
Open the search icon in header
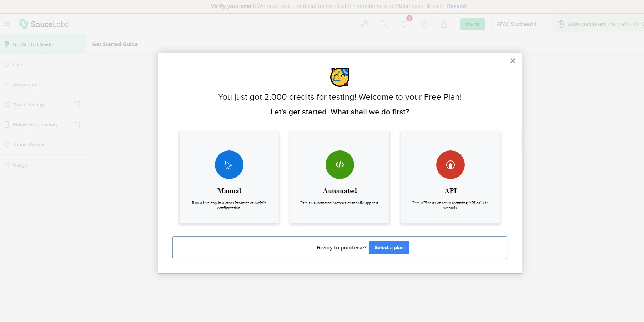384,24
